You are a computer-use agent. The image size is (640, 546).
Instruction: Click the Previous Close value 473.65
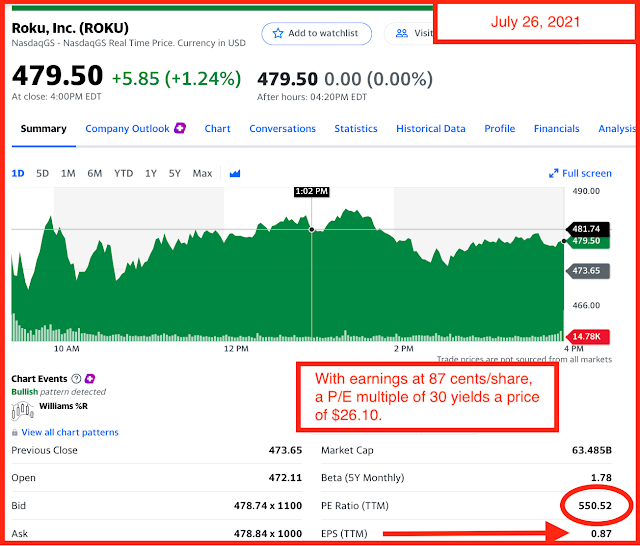pos(285,451)
